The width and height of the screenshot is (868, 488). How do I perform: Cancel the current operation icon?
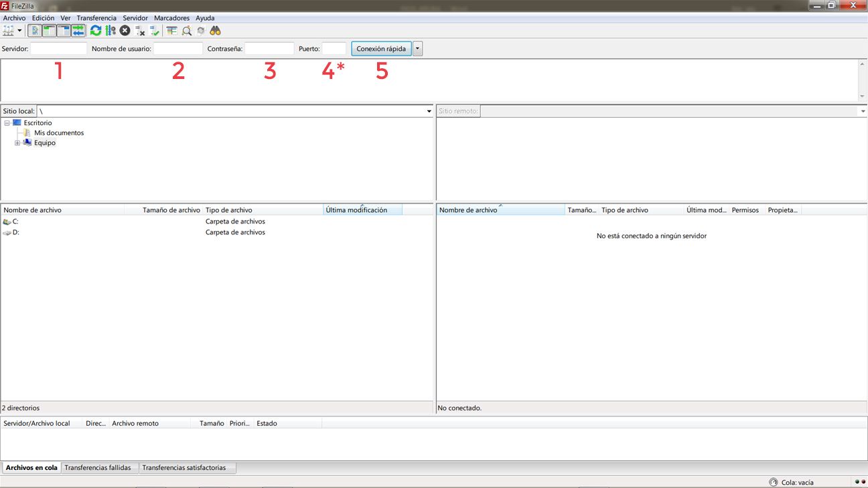(x=125, y=31)
